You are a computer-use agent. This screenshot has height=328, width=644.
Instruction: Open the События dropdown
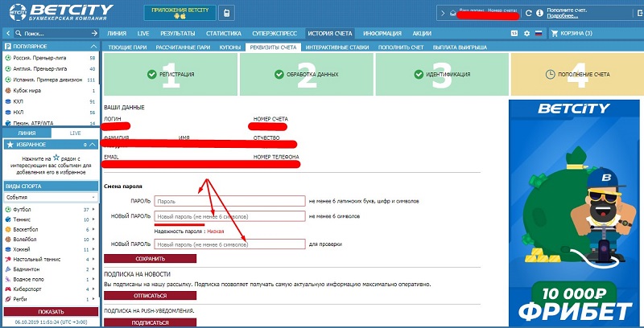pyautogui.click(x=51, y=197)
